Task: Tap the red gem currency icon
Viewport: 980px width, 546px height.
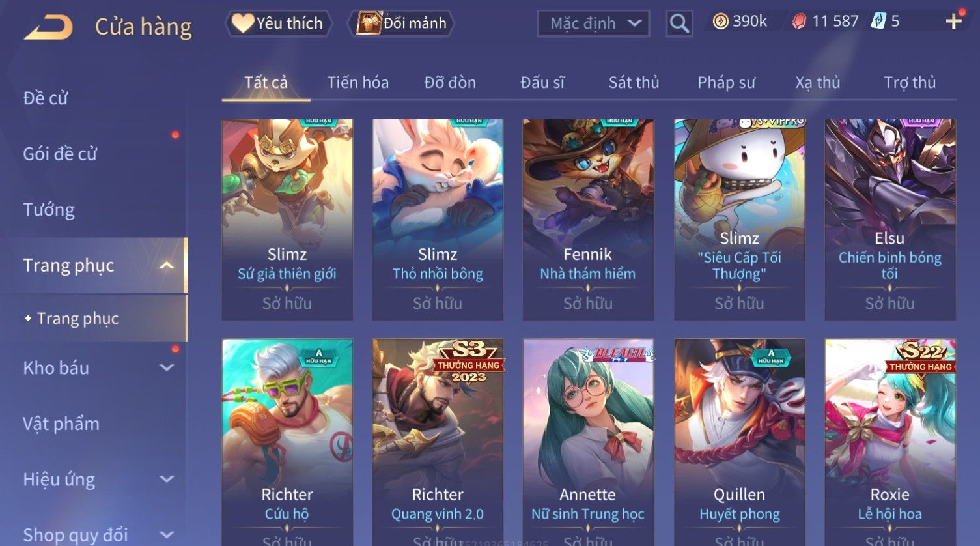Action: (x=799, y=22)
